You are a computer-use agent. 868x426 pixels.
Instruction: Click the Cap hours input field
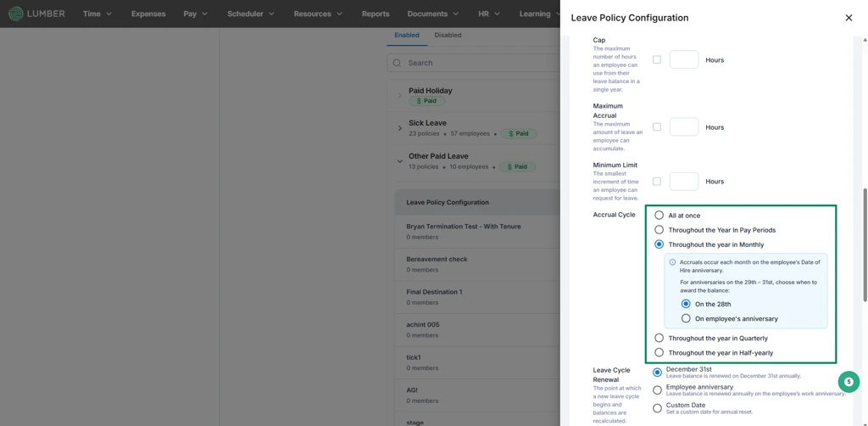point(684,59)
